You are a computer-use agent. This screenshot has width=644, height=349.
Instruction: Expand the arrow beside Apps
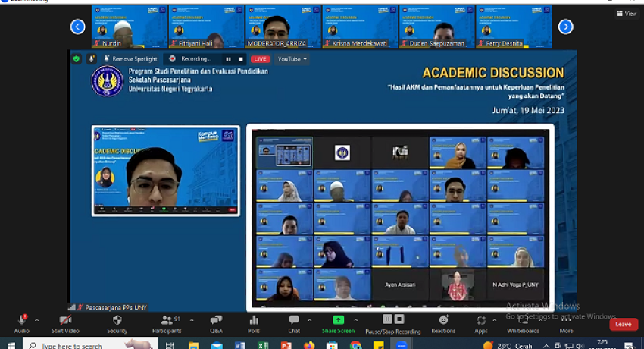point(495,320)
